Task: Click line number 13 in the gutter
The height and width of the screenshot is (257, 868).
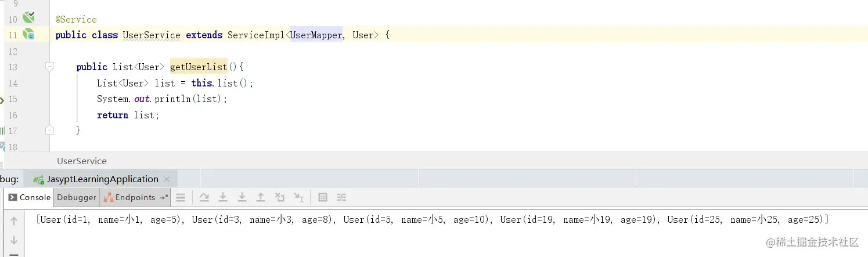Action: click(x=12, y=67)
